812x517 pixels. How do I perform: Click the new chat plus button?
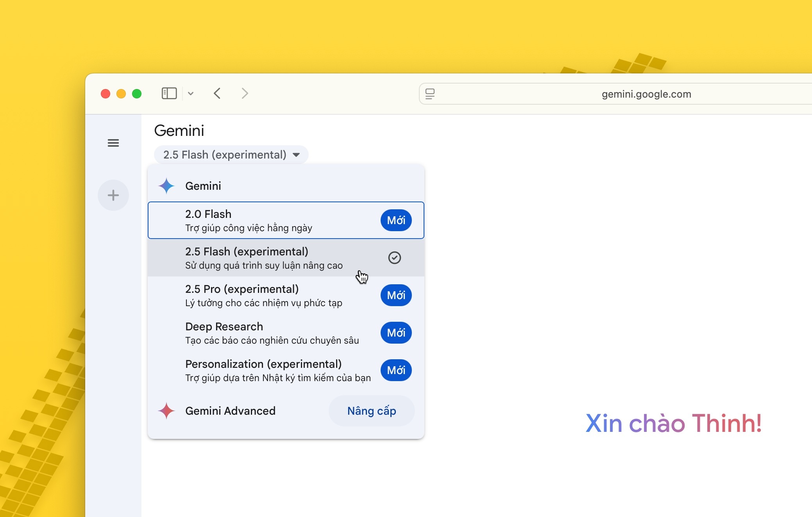tap(113, 195)
